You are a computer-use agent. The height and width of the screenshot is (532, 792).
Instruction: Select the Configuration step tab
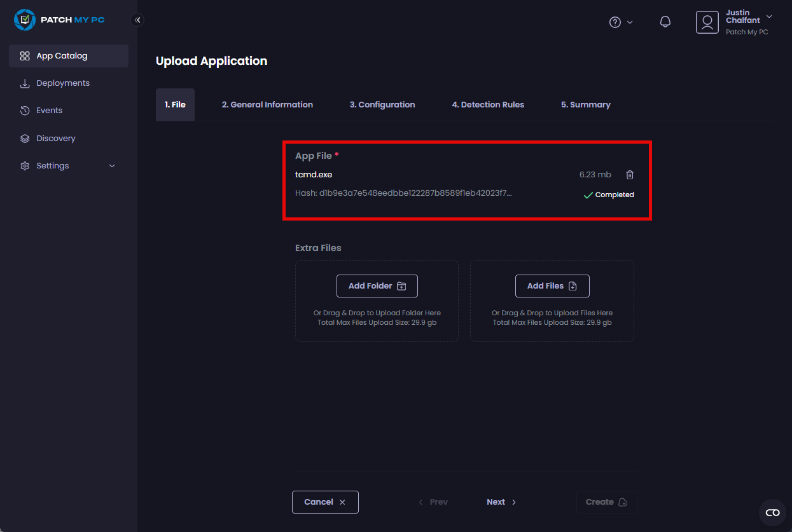click(382, 105)
